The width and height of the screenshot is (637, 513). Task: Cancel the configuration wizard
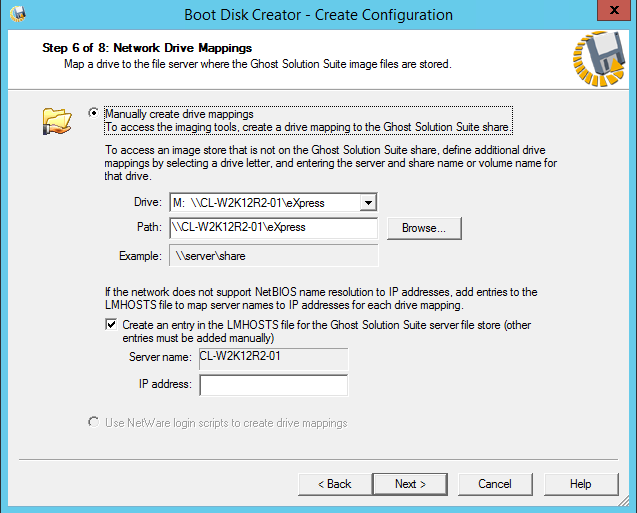pos(494,484)
